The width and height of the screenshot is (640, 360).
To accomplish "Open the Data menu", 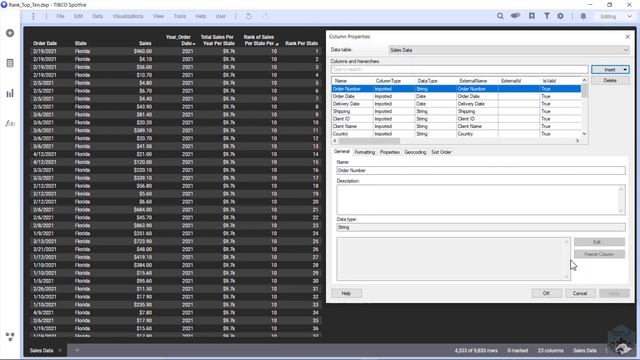I will [x=98, y=16].
